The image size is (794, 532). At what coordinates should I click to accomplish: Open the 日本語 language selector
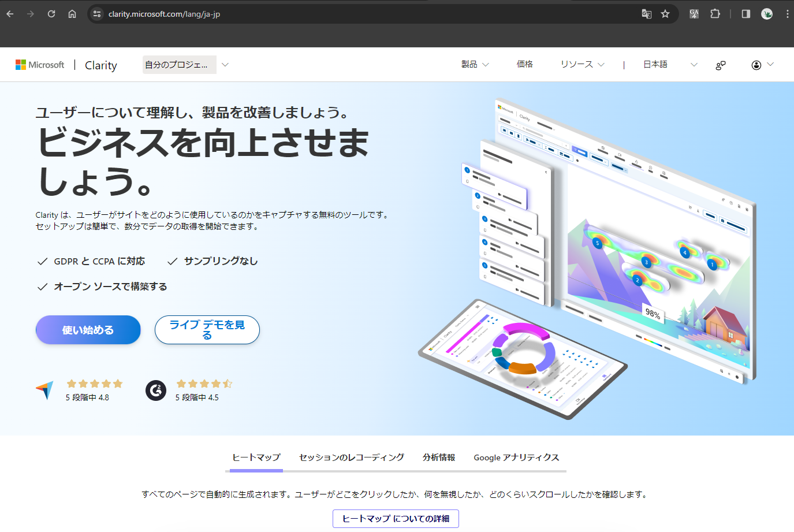click(x=655, y=64)
